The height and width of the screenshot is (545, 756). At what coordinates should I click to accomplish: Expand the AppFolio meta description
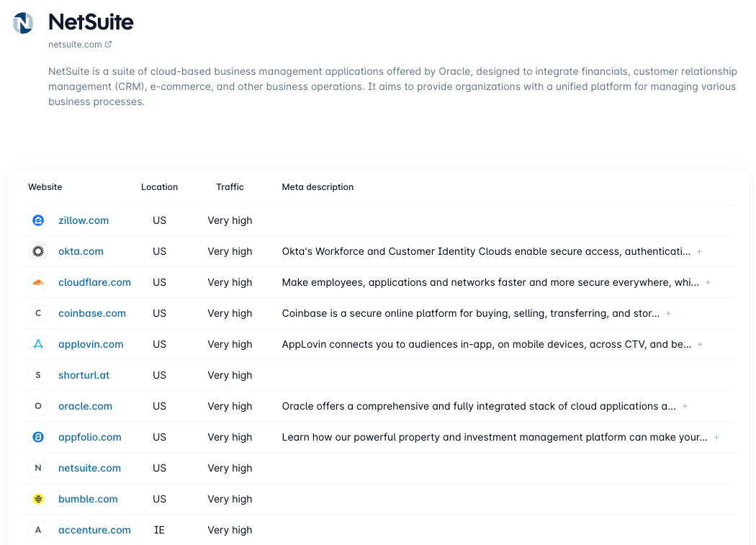click(716, 437)
